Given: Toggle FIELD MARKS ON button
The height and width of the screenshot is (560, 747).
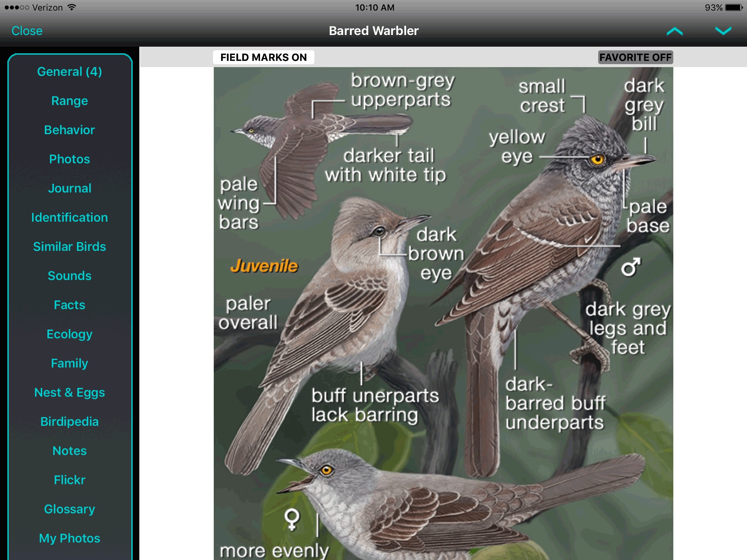Looking at the screenshot, I should click(264, 57).
